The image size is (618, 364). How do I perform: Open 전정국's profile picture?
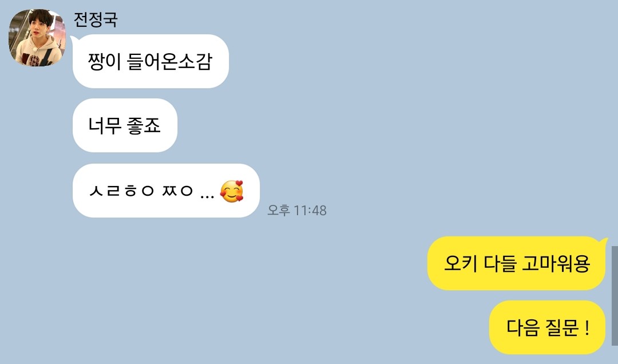point(37,37)
